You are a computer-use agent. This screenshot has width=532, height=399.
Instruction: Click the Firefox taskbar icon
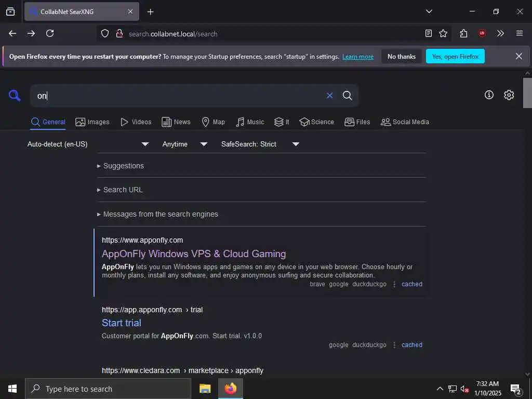230,389
